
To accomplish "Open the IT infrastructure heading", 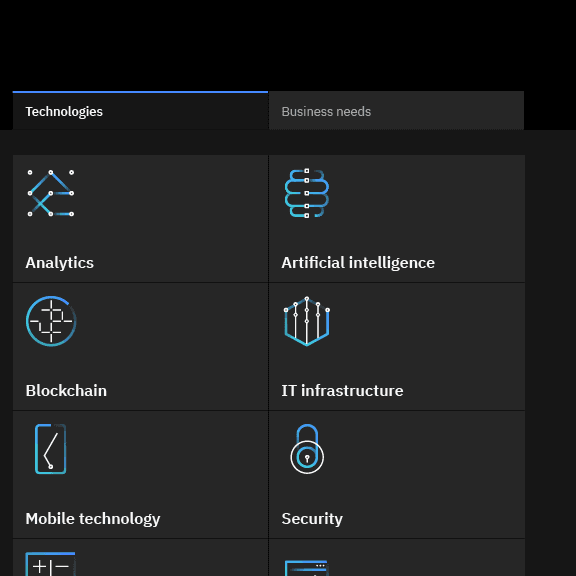I will coord(342,391).
